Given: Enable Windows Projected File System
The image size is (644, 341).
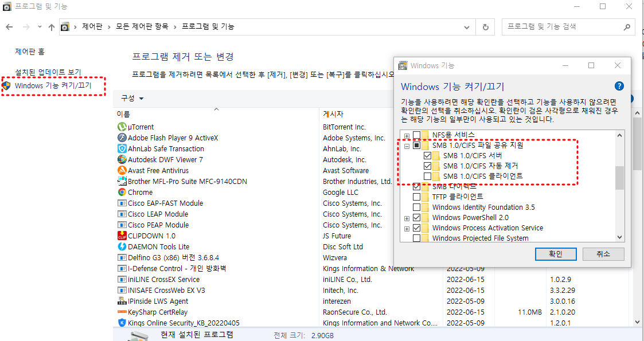Looking at the screenshot, I should click(416, 238).
